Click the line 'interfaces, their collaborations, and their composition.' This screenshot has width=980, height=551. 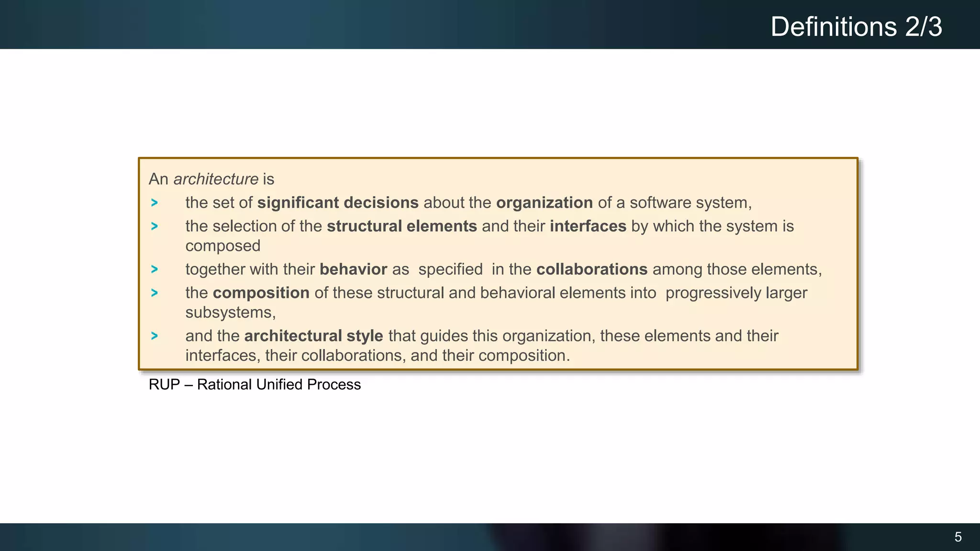(378, 355)
